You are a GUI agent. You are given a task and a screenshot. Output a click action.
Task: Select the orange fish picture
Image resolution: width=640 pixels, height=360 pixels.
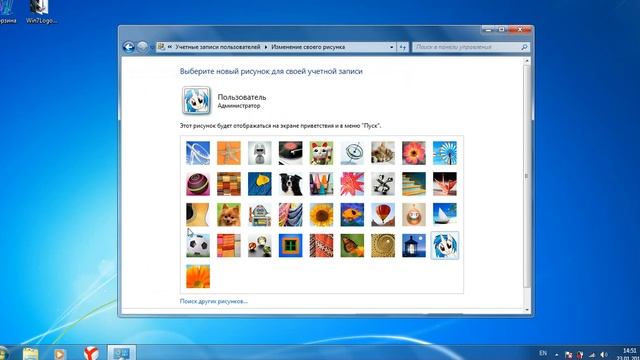point(352,215)
